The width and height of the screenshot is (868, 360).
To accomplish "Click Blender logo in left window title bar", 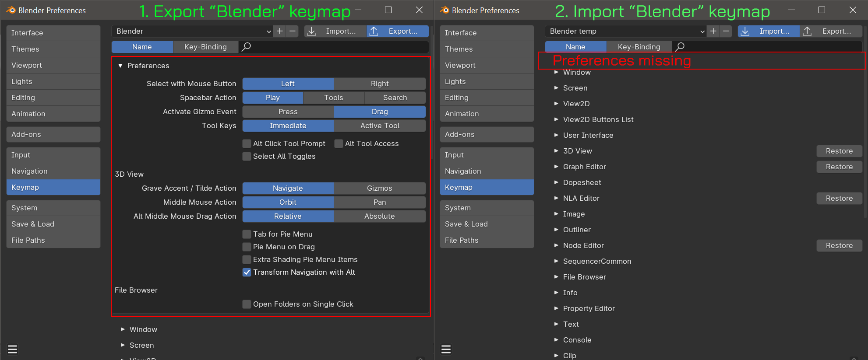I will (x=11, y=10).
